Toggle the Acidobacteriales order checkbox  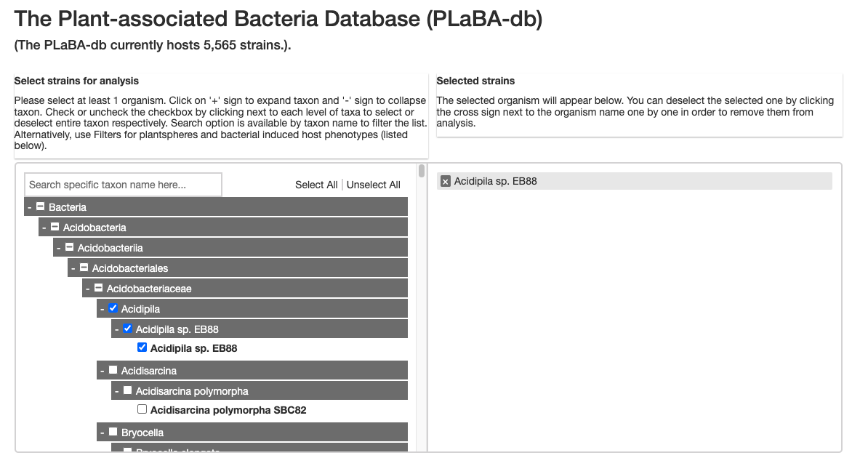pos(84,268)
